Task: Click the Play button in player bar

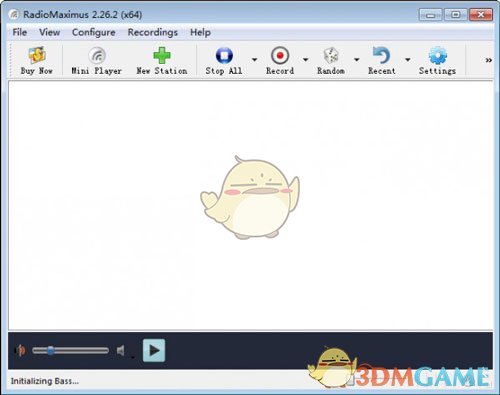Action: coord(154,350)
